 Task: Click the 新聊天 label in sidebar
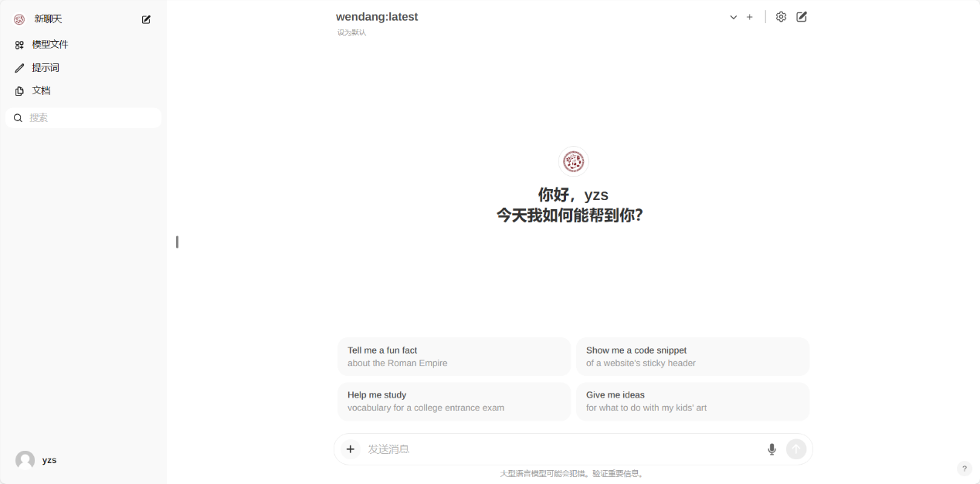[x=48, y=19]
